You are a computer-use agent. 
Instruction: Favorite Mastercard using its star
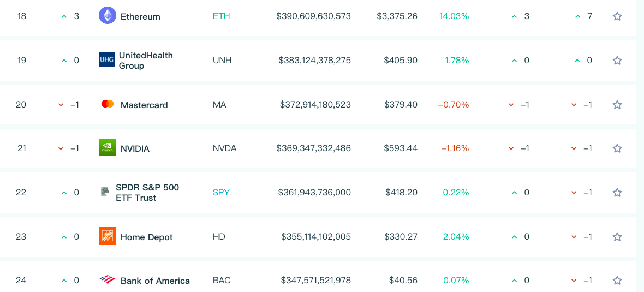617,104
